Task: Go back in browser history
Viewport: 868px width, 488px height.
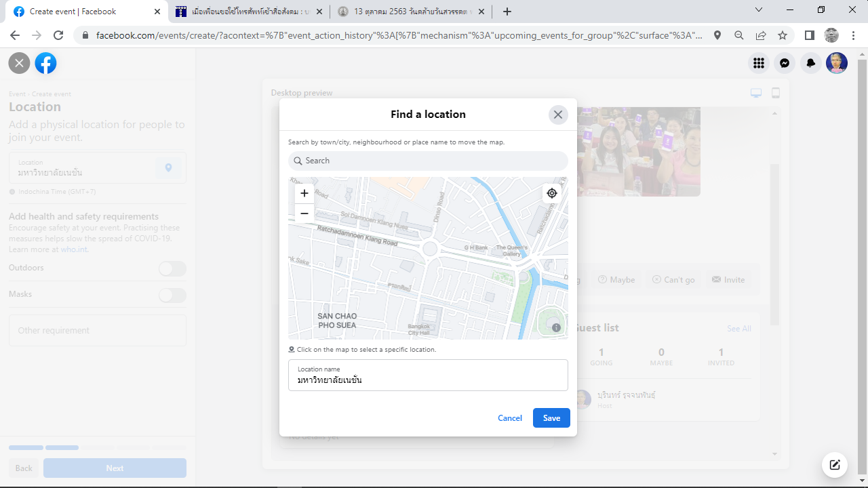Action: pyautogui.click(x=15, y=35)
